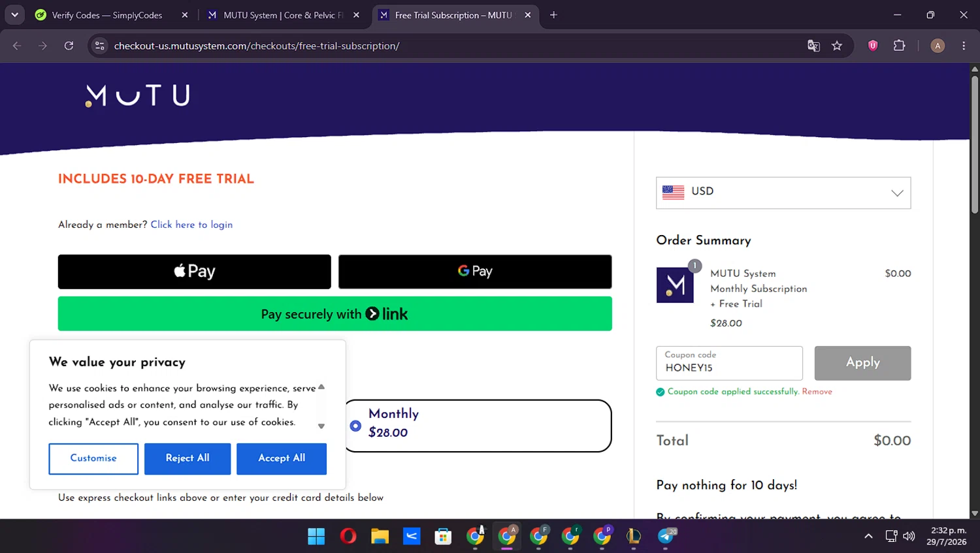The width and height of the screenshot is (980, 553).
Task: Click the Coupon code applied successfully message
Action: pyautogui.click(x=733, y=392)
